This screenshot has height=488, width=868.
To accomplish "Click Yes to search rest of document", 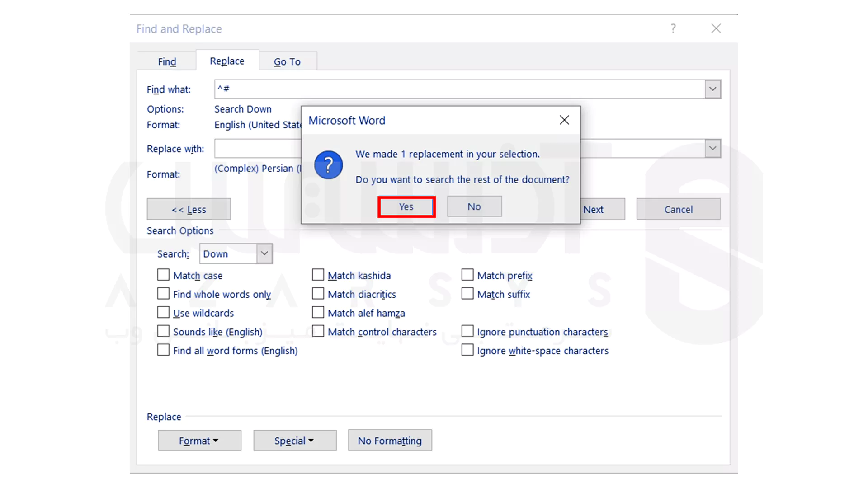I will pos(406,206).
